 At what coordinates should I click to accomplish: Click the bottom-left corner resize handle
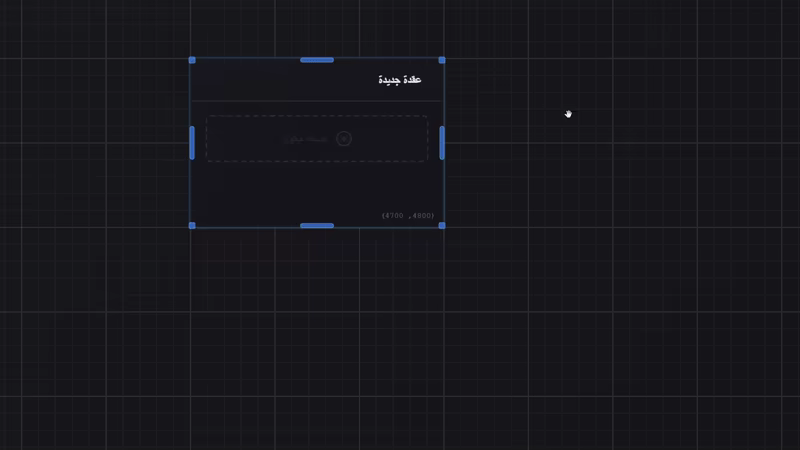coord(192,226)
